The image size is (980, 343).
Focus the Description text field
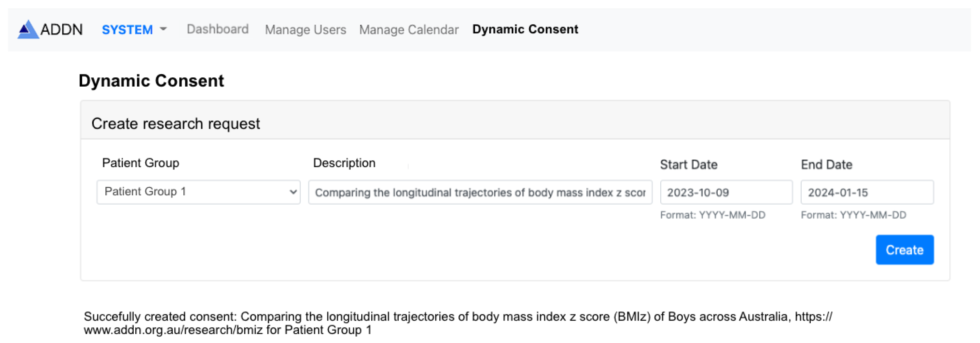[480, 192]
